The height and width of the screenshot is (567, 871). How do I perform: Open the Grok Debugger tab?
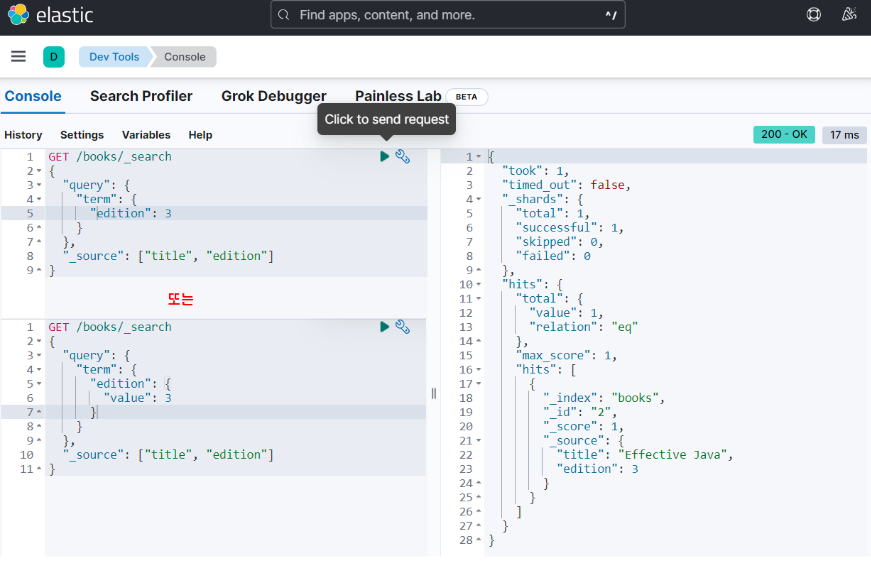274,96
